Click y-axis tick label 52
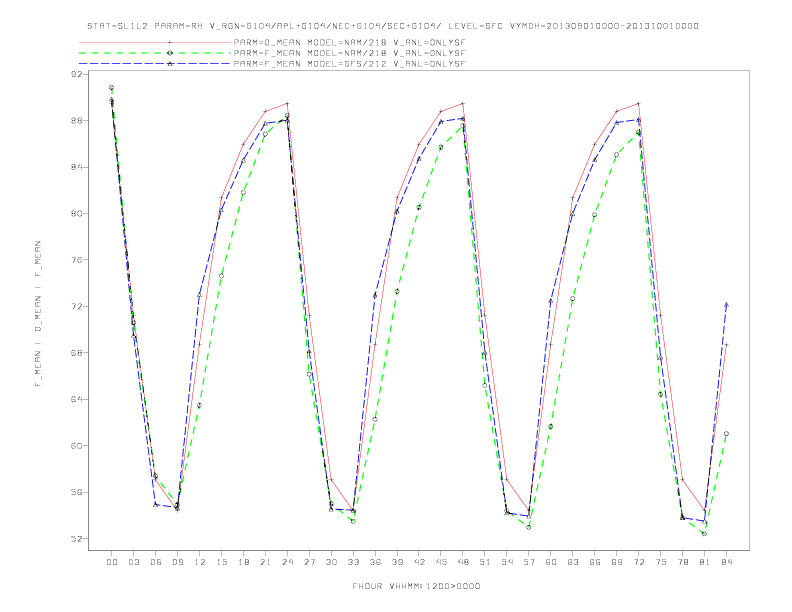Image resolution: width=792 pixels, height=612 pixels. (x=77, y=538)
